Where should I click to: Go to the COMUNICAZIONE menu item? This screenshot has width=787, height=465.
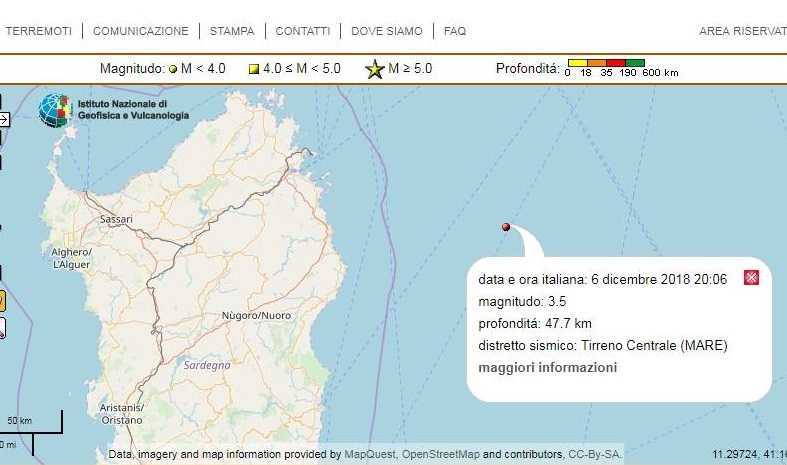click(140, 31)
